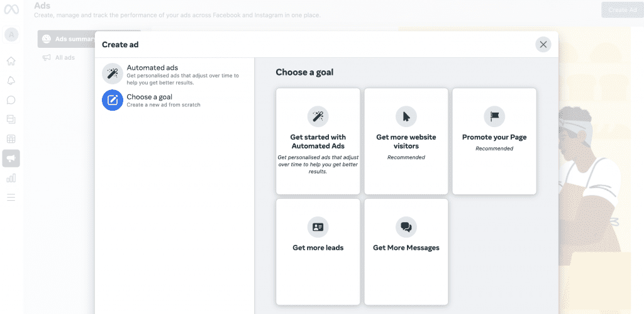Select Choose a goal option

(175, 100)
